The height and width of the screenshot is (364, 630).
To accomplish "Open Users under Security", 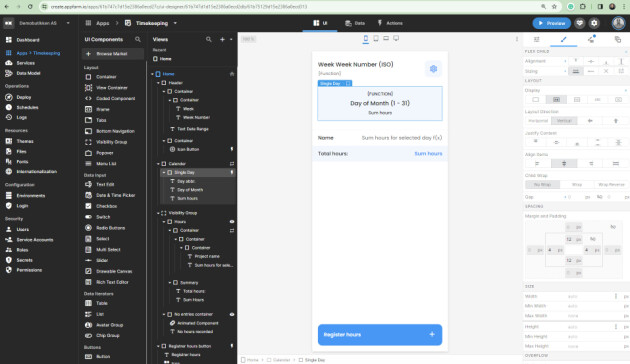I will [x=22, y=229].
